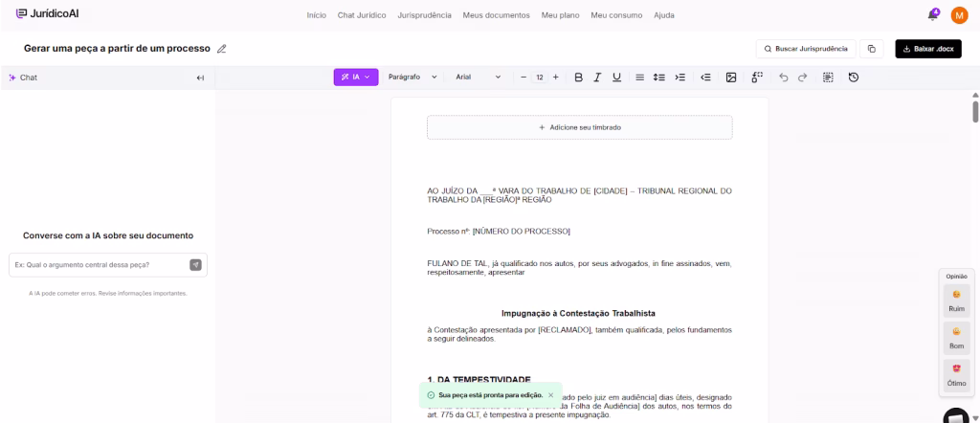980x423 pixels.
Task: Decrease font size with minus button
Action: [x=523, y=78]
